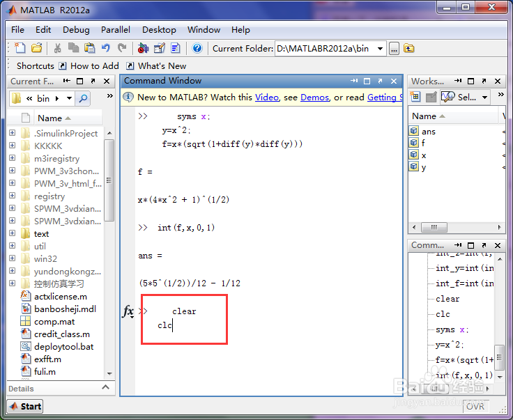This screenshot has height=420, width=513.
Task: Click the browse for folder ellipsis button
Action: click(x=394, y=49)
